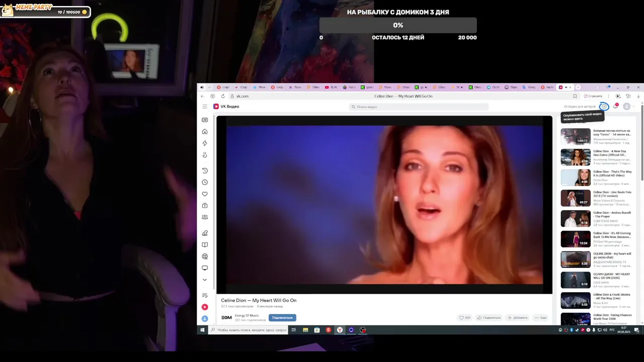Open the playlist checklist sidebar icon

(205, 295)
